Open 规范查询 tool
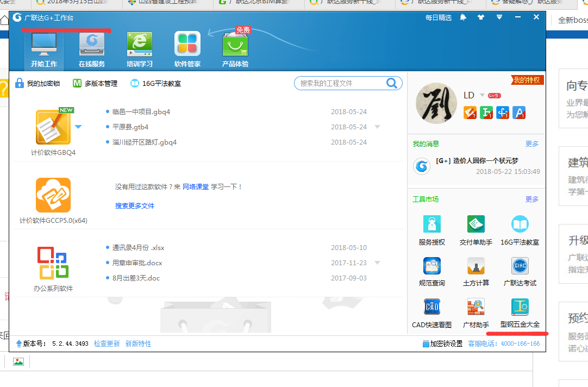 tap(432, 272)
